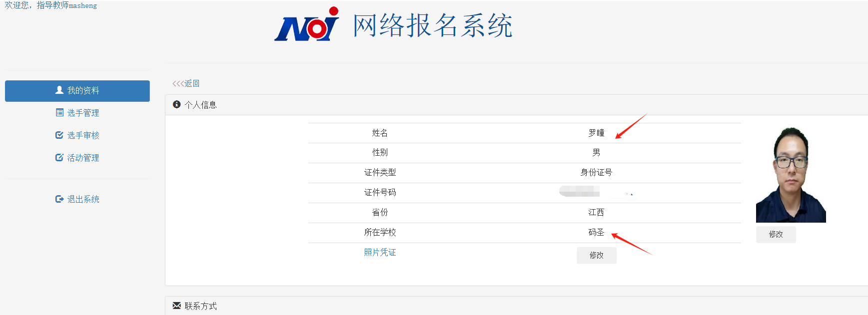
Task: Click the 码圣 value in 所在学校 row
Action: [596, 233]
